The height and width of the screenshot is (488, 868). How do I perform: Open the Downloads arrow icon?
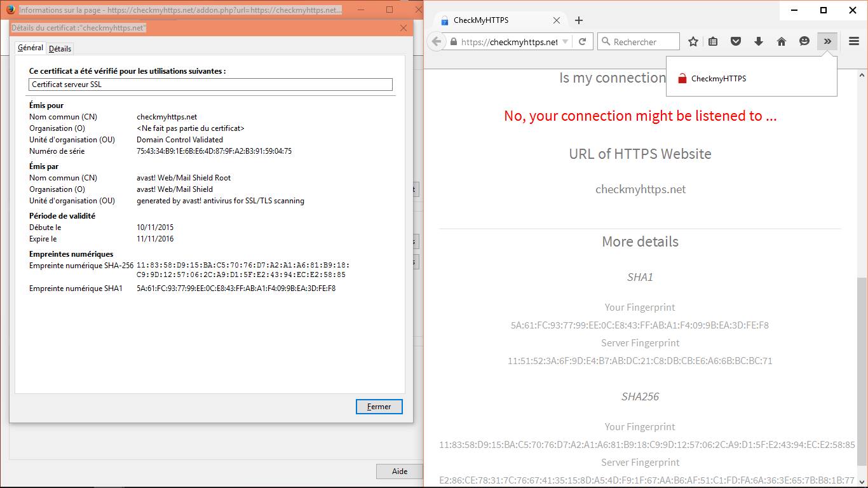click(x=759, y=41)
